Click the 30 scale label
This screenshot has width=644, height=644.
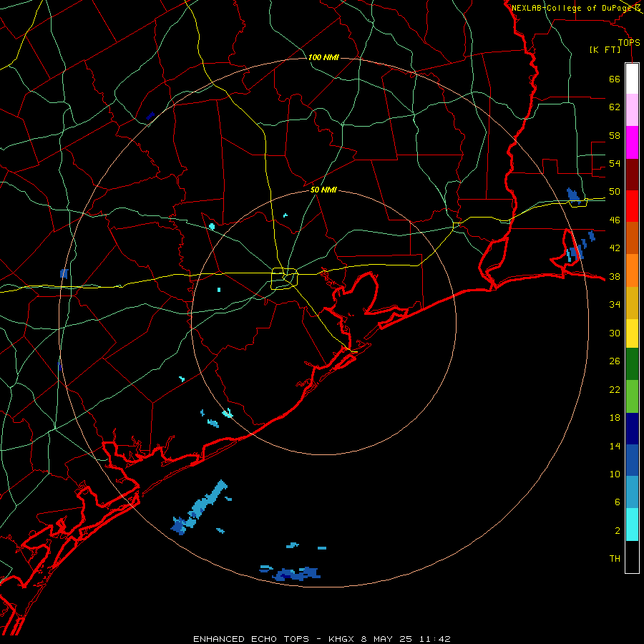click(615, 333)
